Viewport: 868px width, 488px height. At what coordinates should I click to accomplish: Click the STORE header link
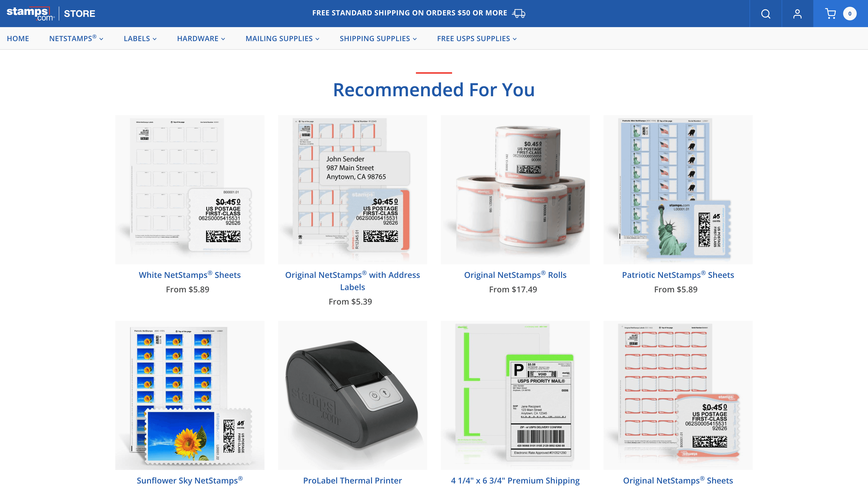[x=80, y=14]
